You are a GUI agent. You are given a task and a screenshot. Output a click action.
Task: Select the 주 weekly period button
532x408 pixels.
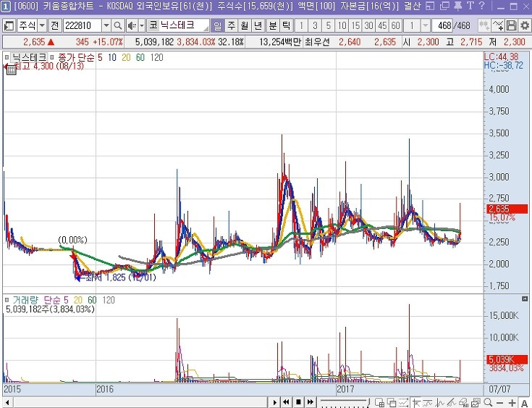click(x=232, y=25)
